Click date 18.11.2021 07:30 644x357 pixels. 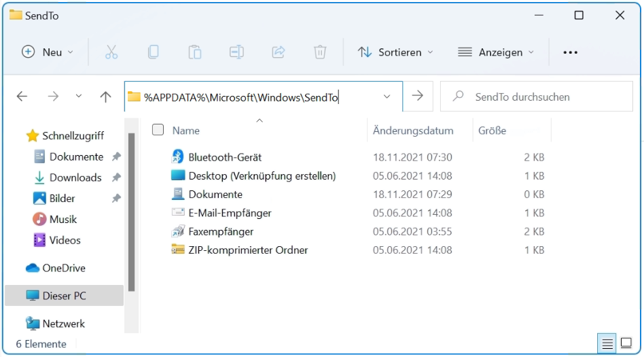tap(412, 157)
